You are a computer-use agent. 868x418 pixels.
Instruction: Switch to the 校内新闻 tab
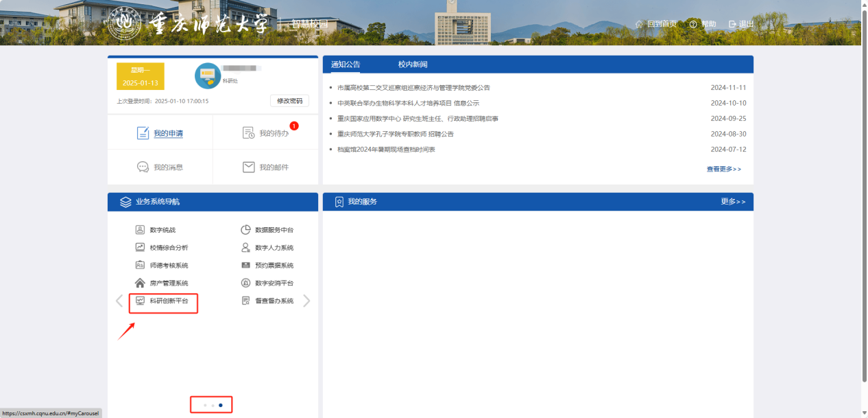coord(413,65)
